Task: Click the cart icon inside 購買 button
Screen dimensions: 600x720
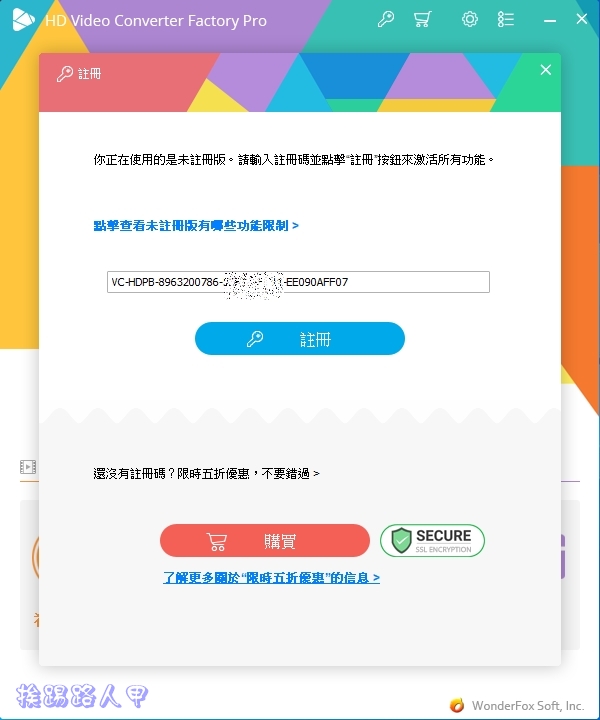Action: (x=216, y=541)
